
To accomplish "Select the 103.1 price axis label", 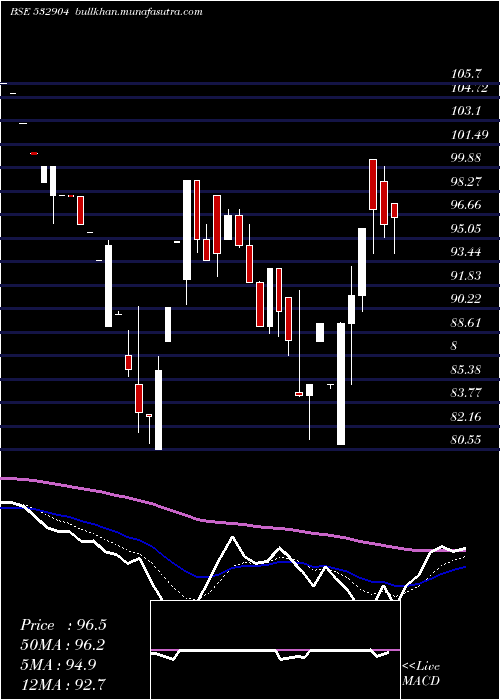I will [466, 110].
